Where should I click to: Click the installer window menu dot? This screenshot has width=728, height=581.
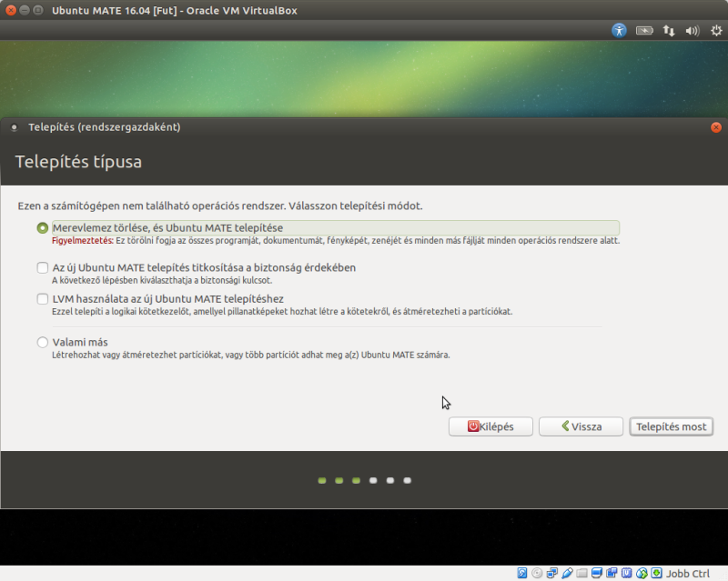click(15, 127)
